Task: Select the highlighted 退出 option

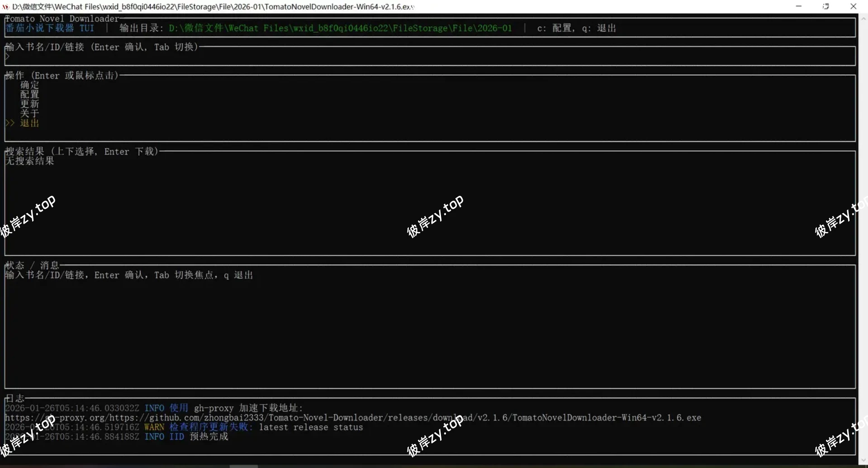Action: (x=30, y=123)
